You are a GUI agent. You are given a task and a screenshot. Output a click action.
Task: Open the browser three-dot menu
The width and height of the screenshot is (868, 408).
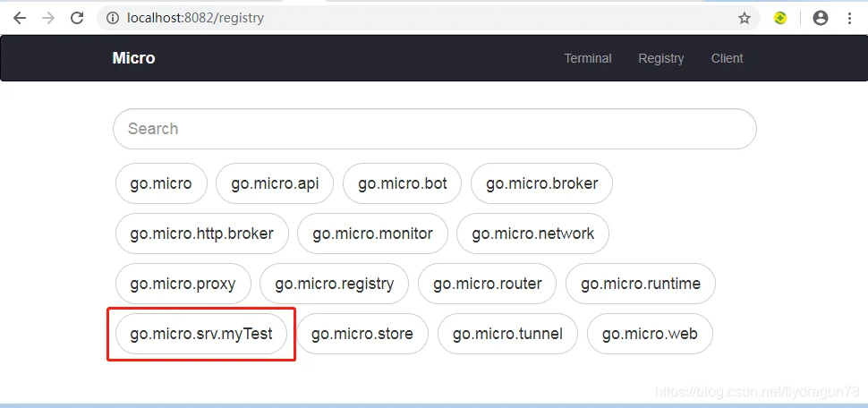click(850, 18)
